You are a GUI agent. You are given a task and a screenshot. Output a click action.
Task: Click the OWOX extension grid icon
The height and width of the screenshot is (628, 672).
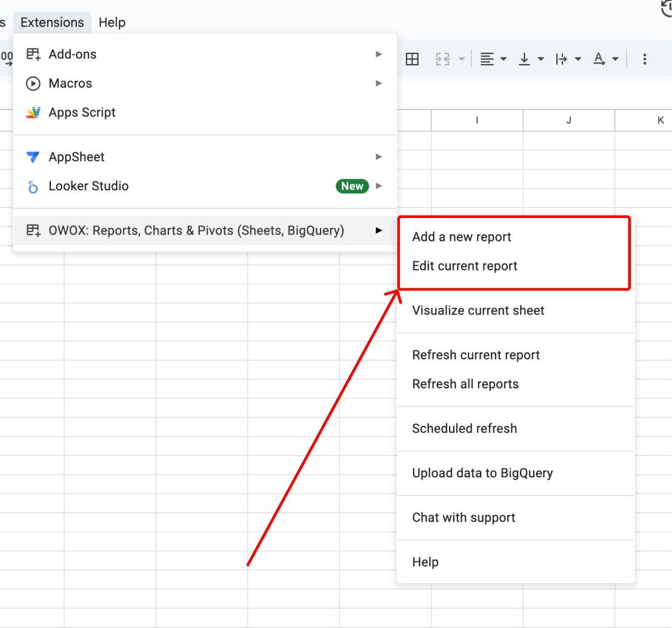pos(33,231)
